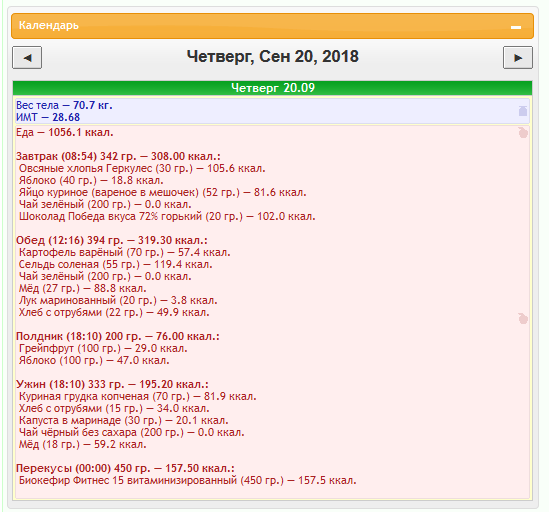Screen dimensions: 549x512
Task: Click the Биокефир Фитнес 15 витаминизированный row
Action: coord(188,480)
